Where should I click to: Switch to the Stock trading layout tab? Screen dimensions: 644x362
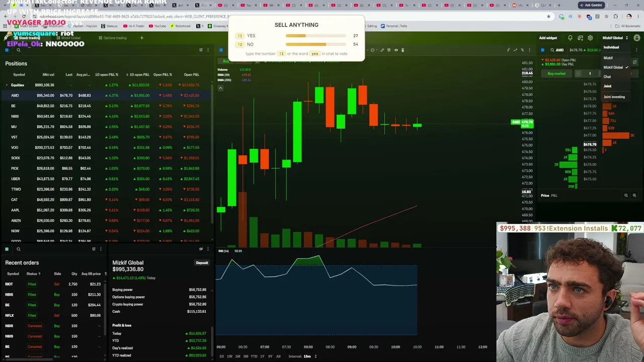point(27,38)
